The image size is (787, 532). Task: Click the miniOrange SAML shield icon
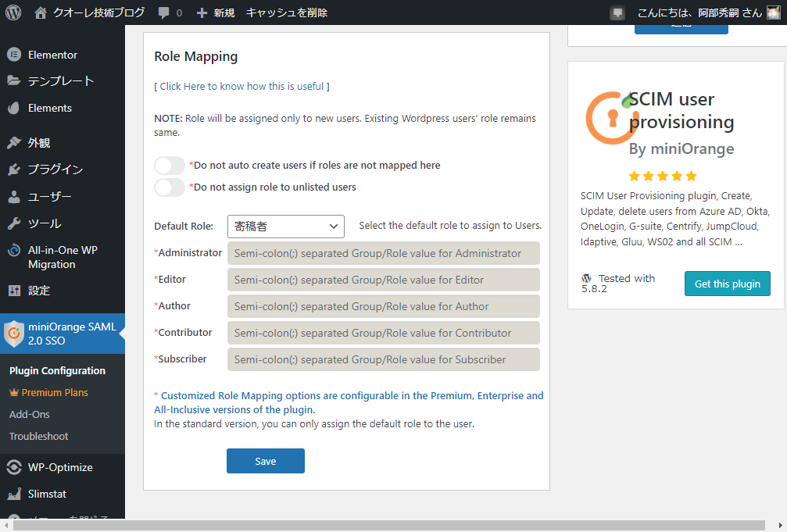click(14, 334)
